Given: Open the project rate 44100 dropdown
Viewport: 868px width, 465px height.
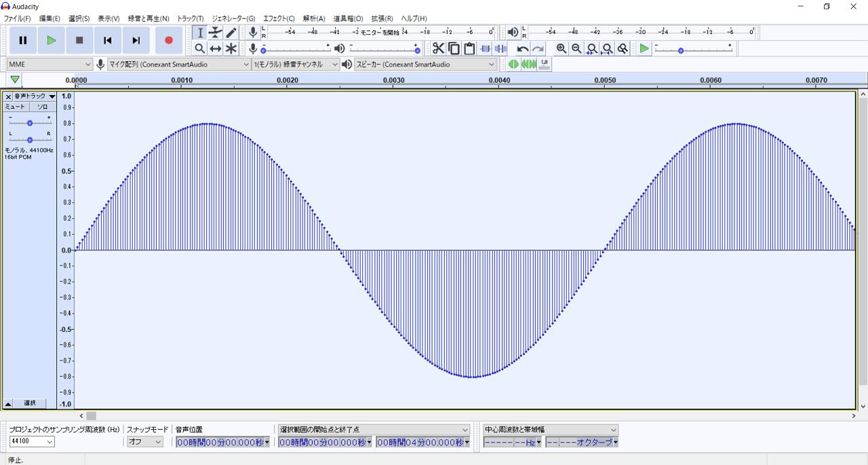Looking at the screenshot, I should pyautogui.click(x=32, y=441).
